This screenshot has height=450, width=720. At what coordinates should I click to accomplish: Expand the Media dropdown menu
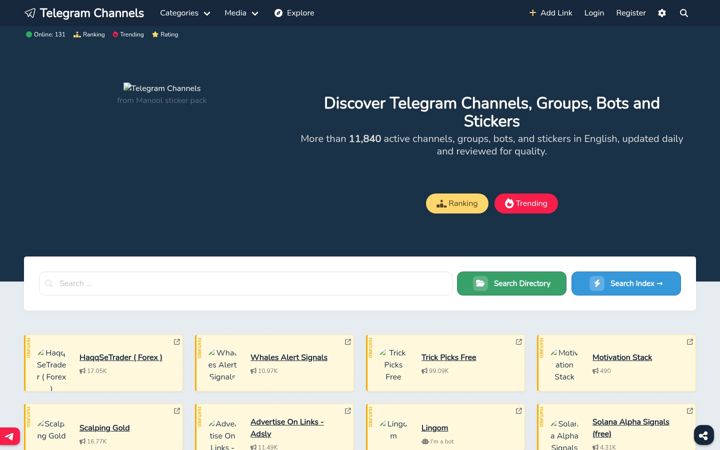[241, 13]
